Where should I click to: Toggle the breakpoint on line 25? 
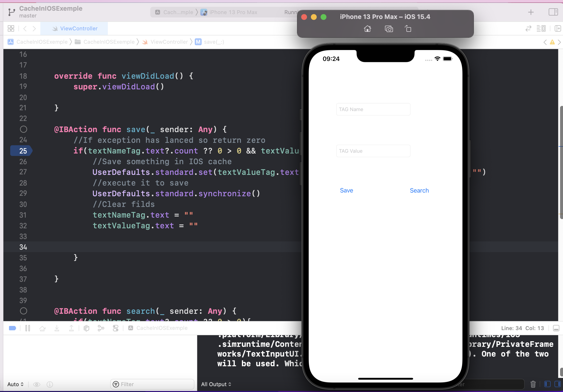pyautogui.click(x=22, y=151)
